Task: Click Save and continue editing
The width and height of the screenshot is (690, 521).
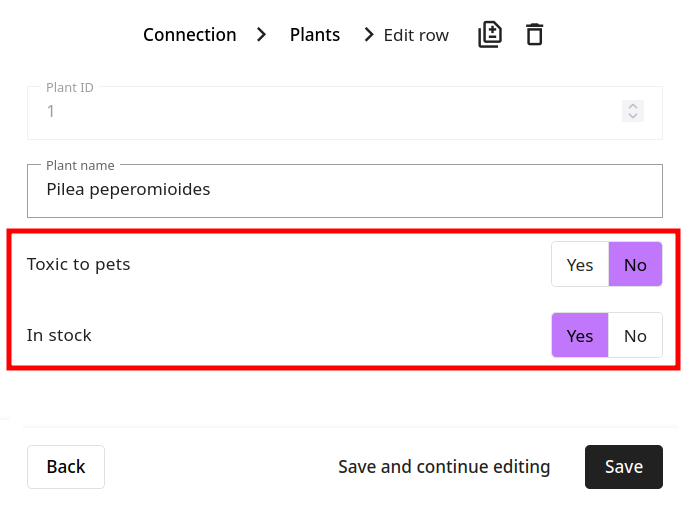Action: point(444,467)
